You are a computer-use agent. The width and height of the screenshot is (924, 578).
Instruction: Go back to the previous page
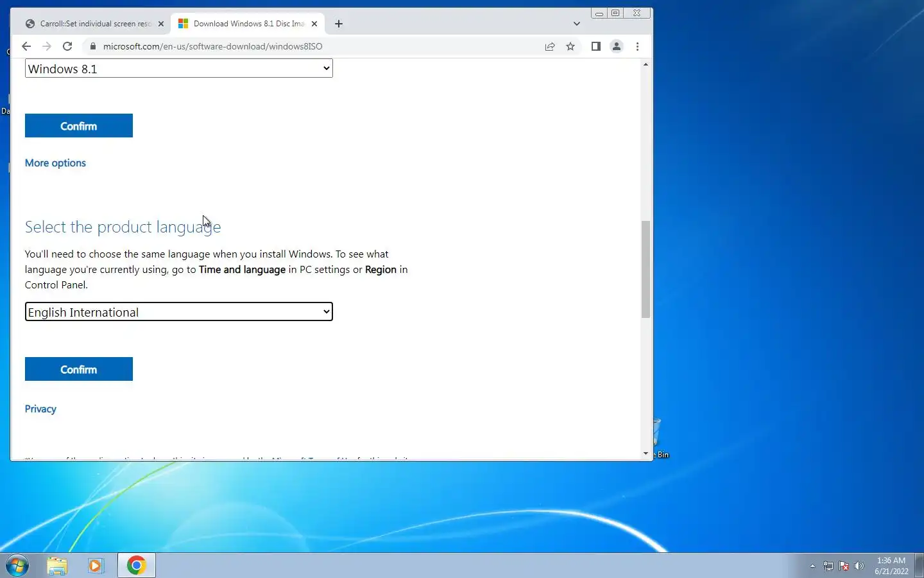[x=26, y=46]
